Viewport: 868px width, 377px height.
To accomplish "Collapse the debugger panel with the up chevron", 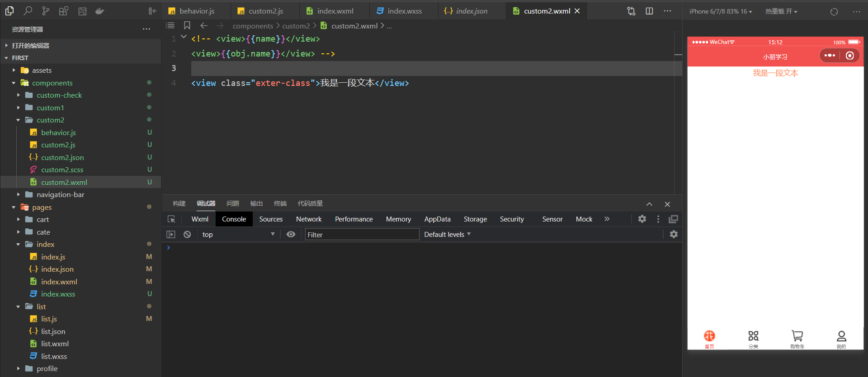I will [x=649, y=204].
